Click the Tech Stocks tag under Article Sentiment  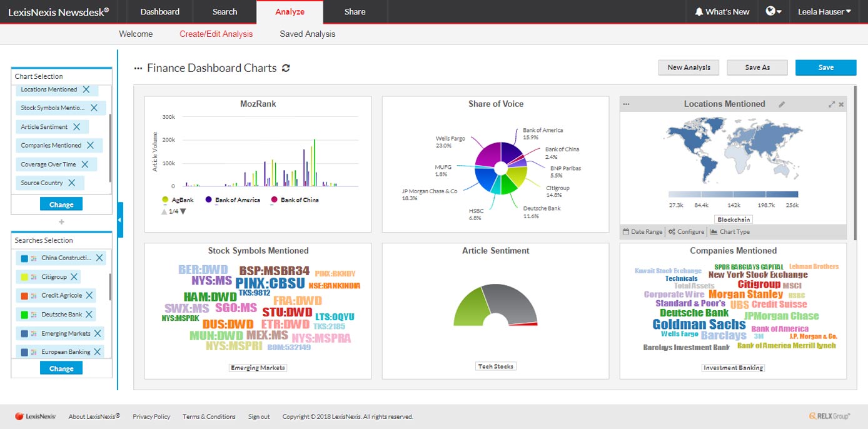click(495, 366)
